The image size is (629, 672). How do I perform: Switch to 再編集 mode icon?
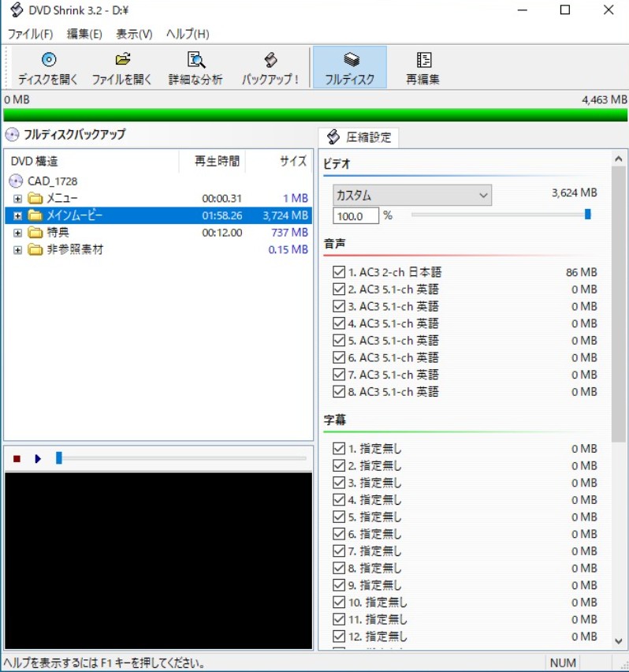423,60
